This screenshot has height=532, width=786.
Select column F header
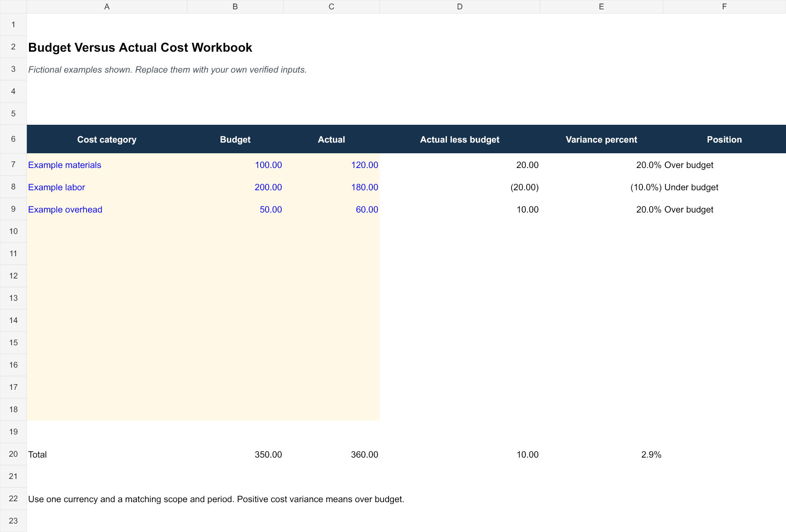(725, 7)
